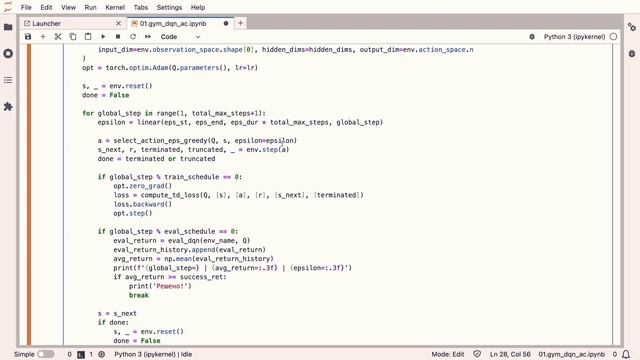The image size is (640, 360).
Task: Click the JupyterLab logo
Action: coord(8,7)
